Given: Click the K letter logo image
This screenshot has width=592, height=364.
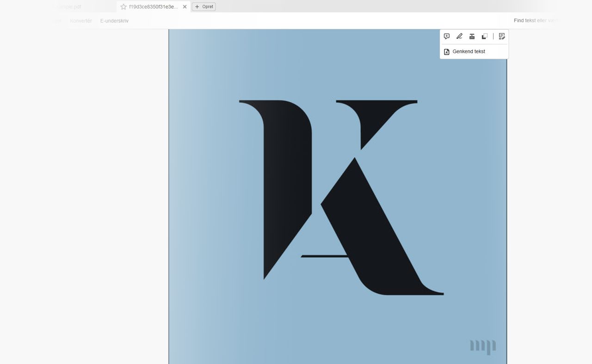Looking at the screenshot, I should (x=341, y=197).
